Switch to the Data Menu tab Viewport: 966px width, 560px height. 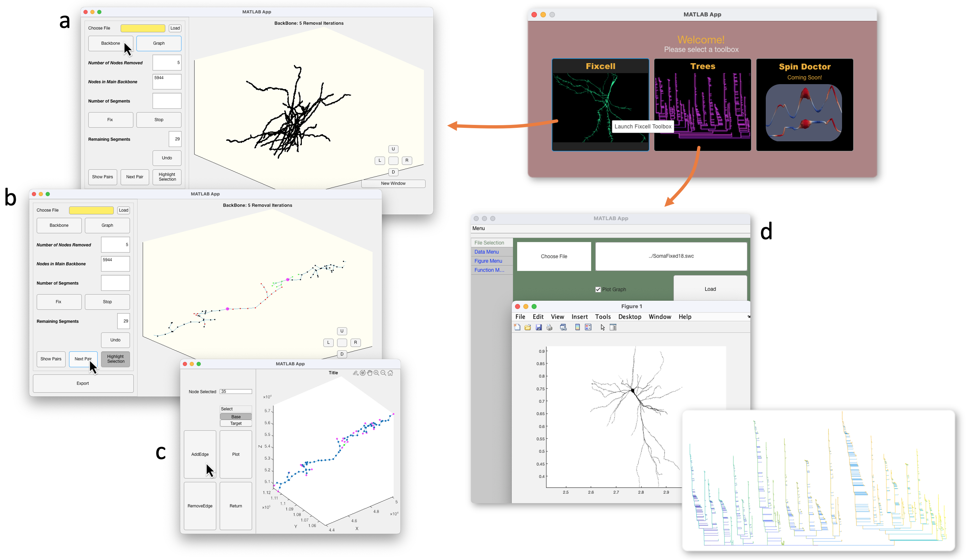point(486,252)
